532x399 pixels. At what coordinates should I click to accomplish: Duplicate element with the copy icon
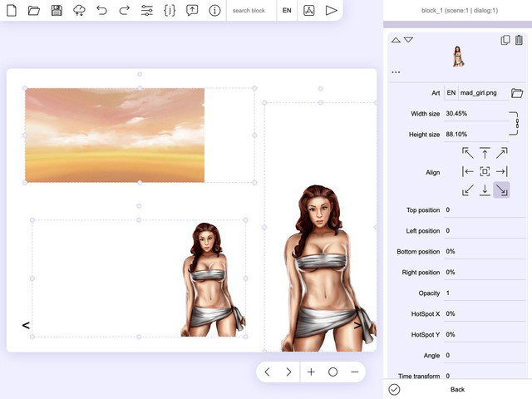click(505, 40)
